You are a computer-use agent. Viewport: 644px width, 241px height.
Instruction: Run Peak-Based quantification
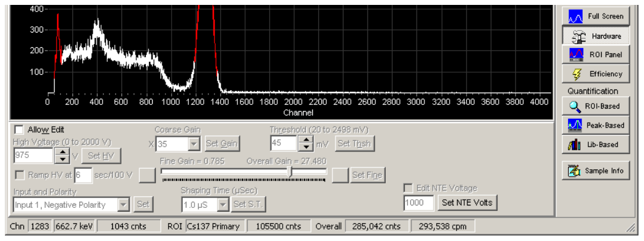(596, 125)
